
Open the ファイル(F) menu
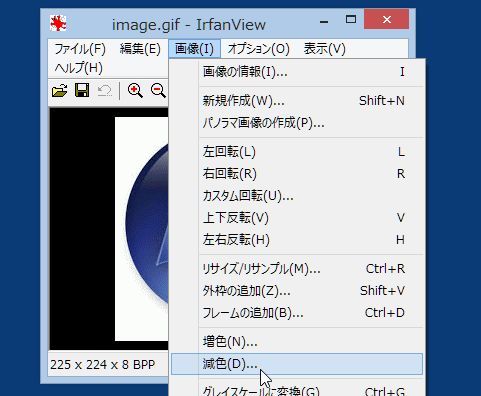pos(80,49)
